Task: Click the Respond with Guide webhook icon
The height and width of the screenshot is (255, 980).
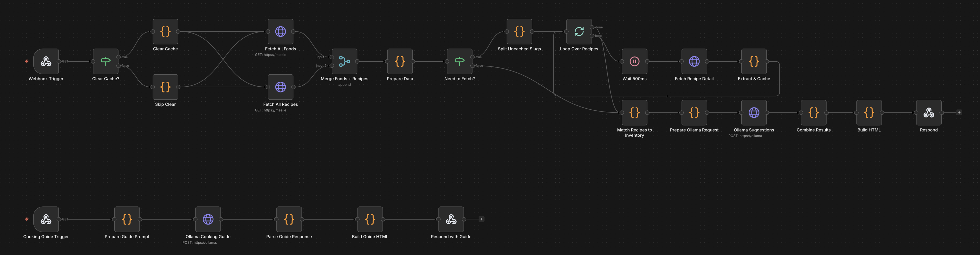Action: tap(451, 219)
